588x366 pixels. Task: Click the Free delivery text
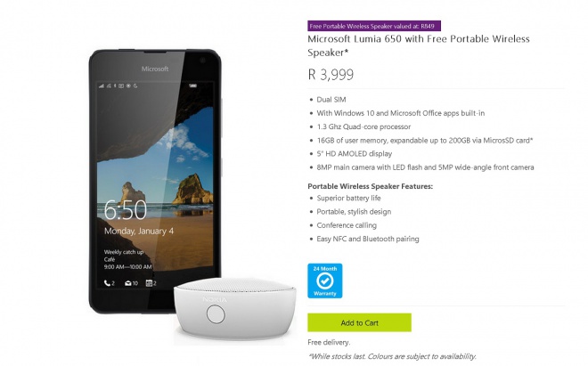(329, 342)
